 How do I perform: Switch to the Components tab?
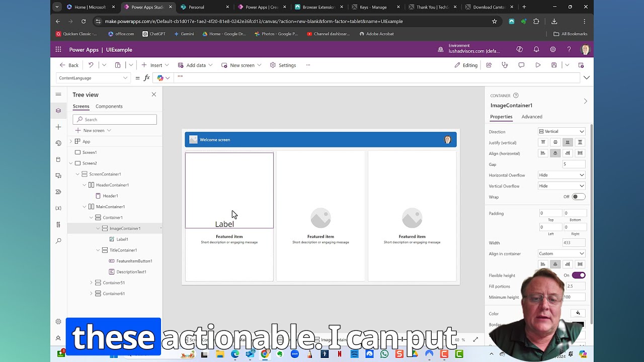[x=109, y=106]
